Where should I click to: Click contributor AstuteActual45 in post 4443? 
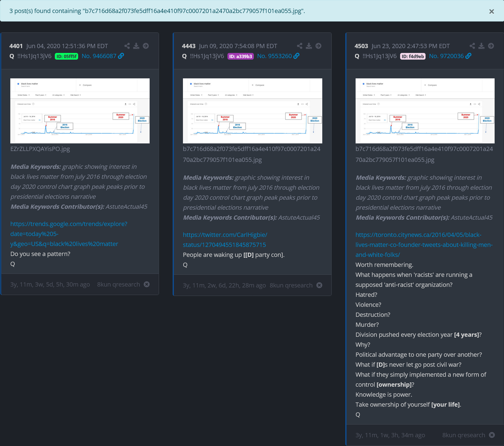tap(299, 218)
